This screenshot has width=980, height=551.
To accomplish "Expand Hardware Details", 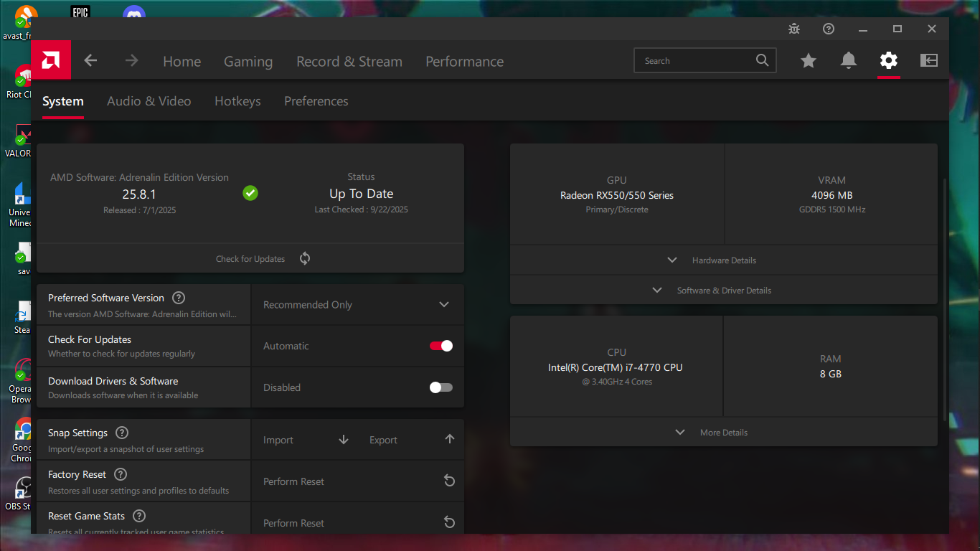I will tap(723, 260).
